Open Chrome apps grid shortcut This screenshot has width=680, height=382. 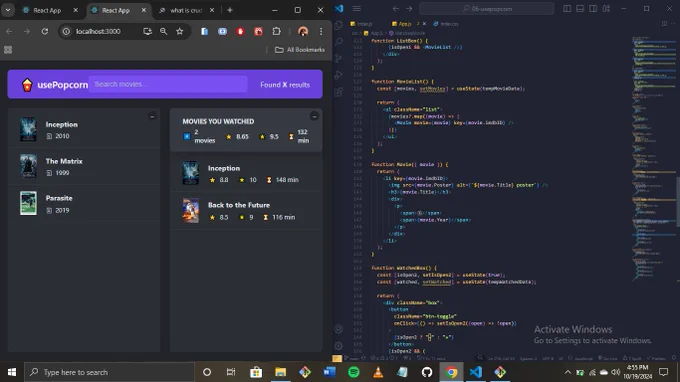[x=8, y=50]
